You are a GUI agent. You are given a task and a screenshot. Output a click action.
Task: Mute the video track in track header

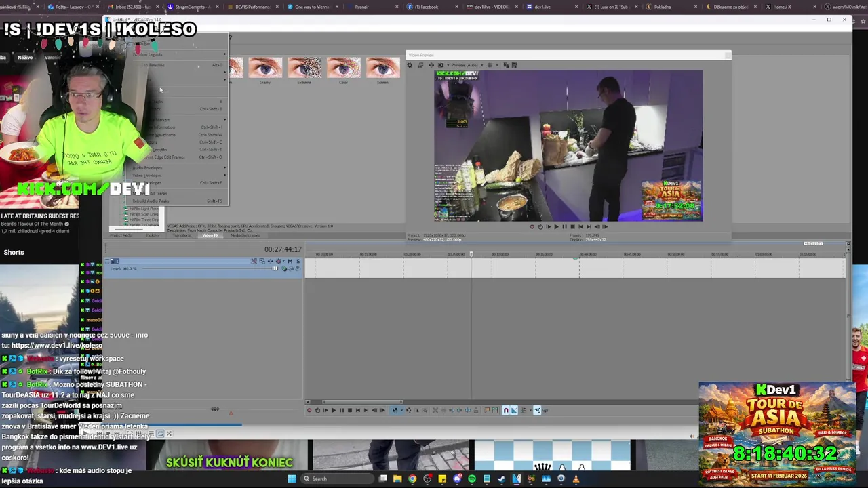tap(290, 261)
